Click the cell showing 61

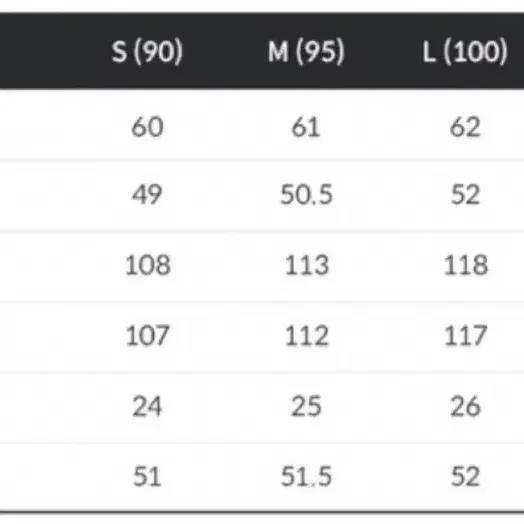[306, 127]
